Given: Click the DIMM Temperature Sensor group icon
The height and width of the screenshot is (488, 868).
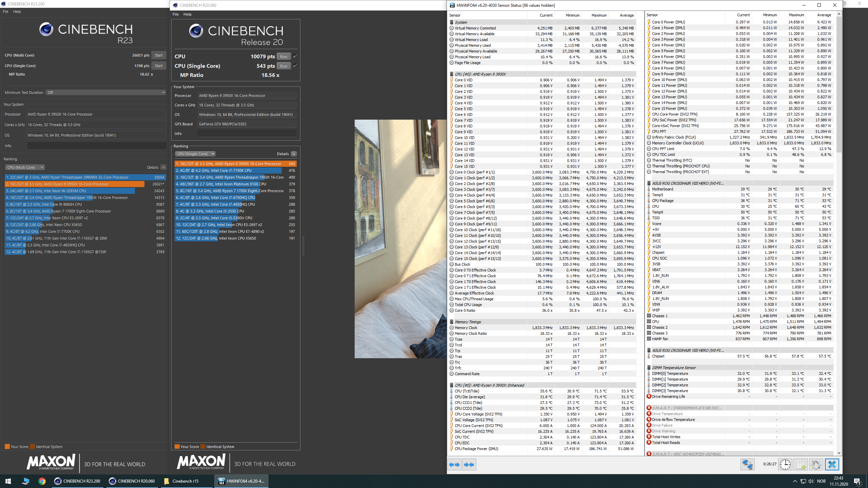Looking at the screenshot, I should click(x=649, y=368).
